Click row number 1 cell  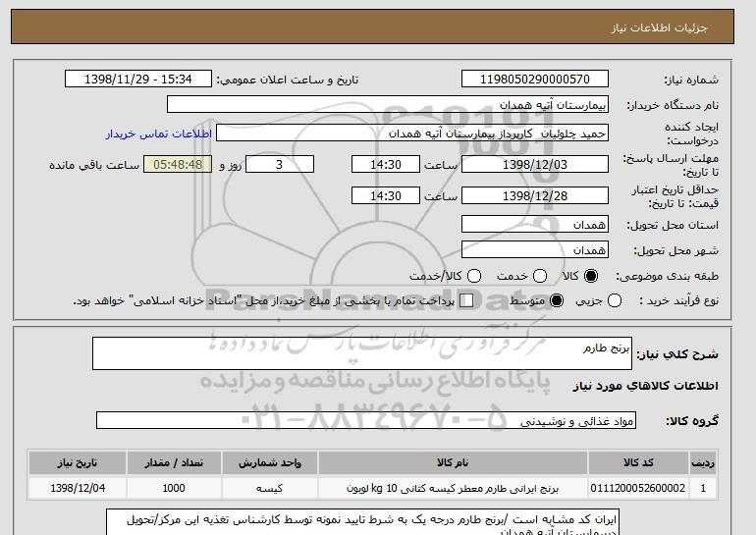click(x=703, y=488)
